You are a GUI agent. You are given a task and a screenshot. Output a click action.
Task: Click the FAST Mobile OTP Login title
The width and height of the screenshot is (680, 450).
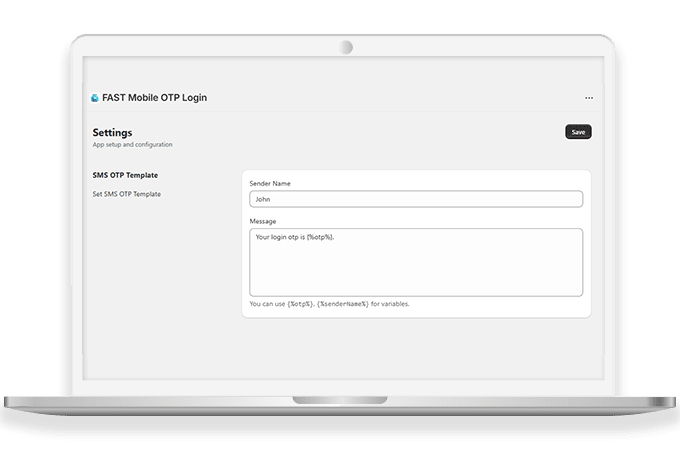(x=154, y=98)
